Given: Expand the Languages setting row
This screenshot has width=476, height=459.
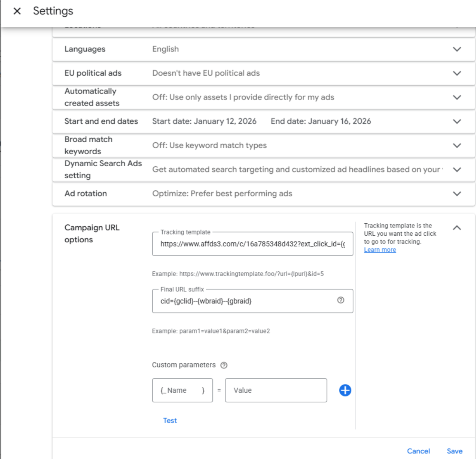Looking at the screenshot, I should [457, 49].
